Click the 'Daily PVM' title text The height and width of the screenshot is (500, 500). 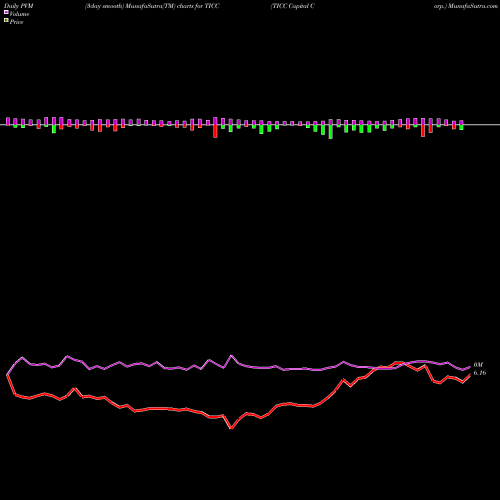(19, 6)
